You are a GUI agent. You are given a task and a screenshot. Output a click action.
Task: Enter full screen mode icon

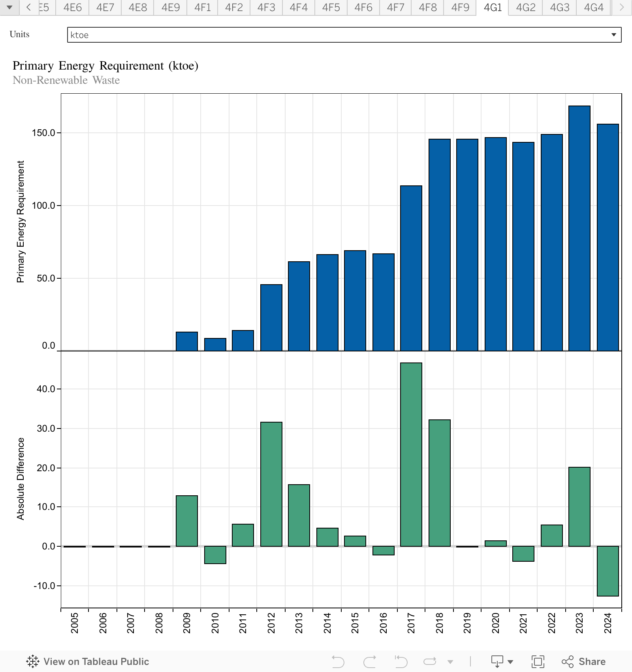point(538,661)
